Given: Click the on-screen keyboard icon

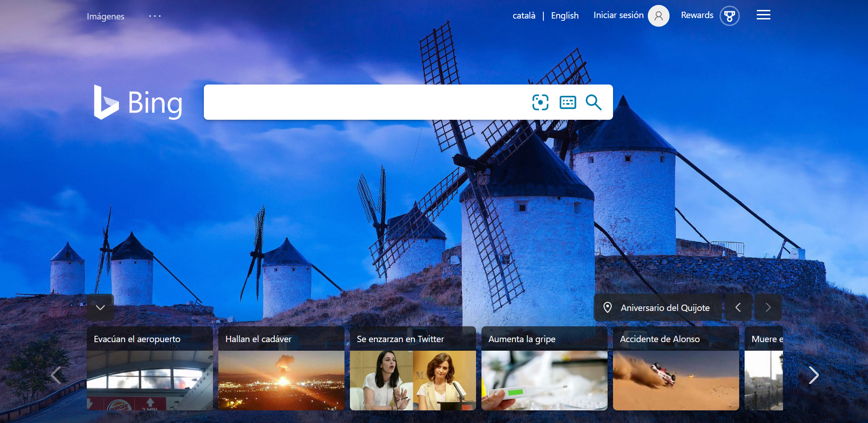Looking at the screenshot, I should click(x=568, y=102).
